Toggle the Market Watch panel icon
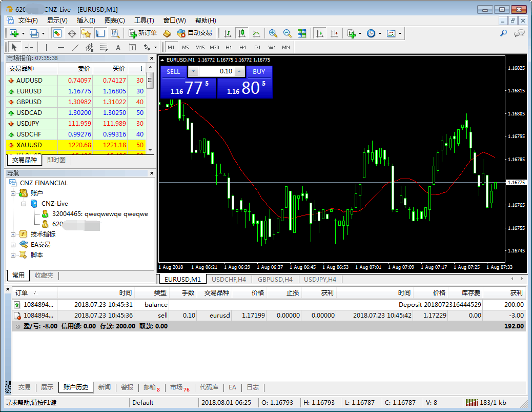Viewport: 532px width, 412px height. [x=57, y=33]
